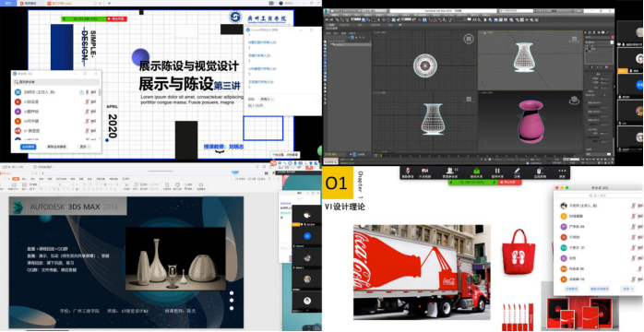This screenshot has width=644, height=332.
Task: Click the blue mute all button in participants panel
Action: tap(28, 147)
